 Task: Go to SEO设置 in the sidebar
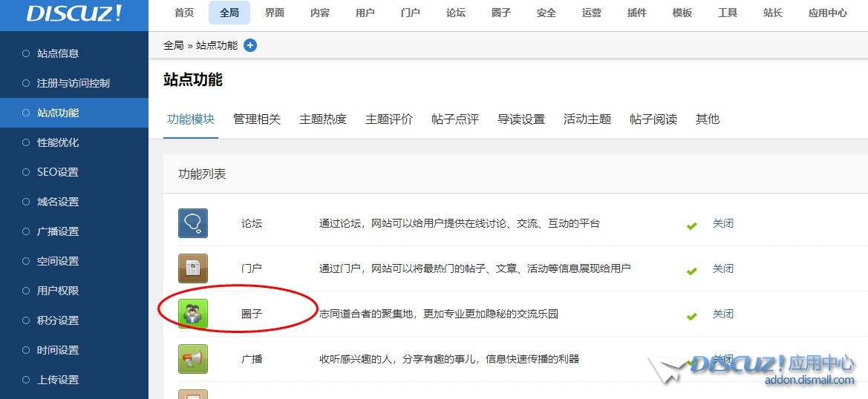click(x=58, y=172)
